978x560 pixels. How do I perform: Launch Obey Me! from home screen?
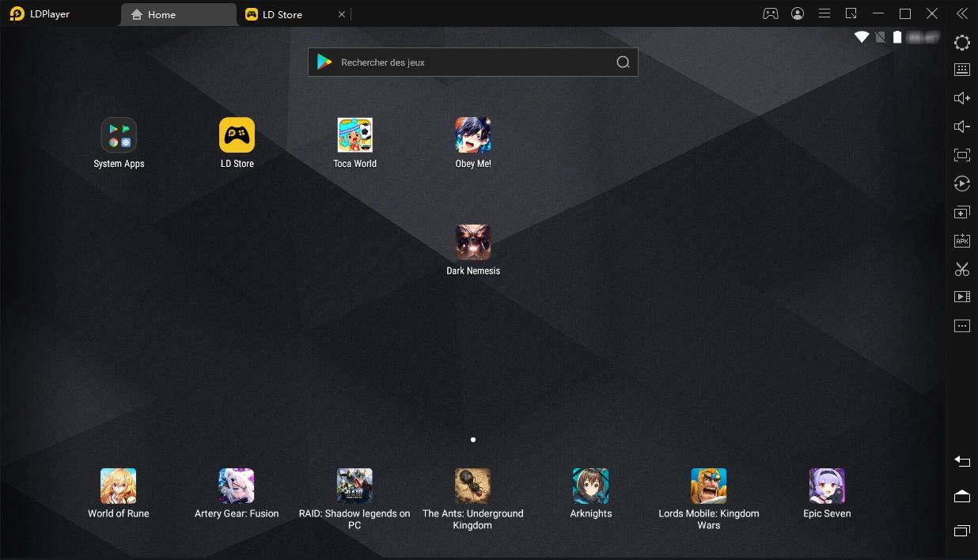click(x=473, y=135)
